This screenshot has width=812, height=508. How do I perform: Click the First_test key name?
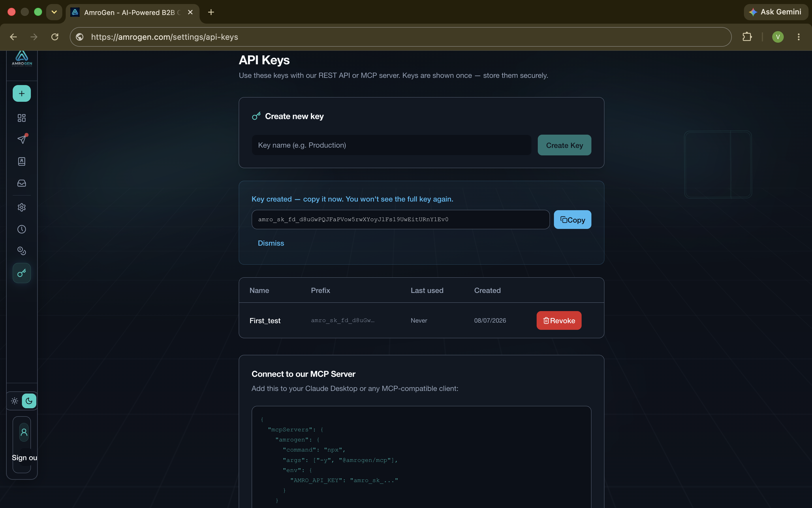coord(265,321)
